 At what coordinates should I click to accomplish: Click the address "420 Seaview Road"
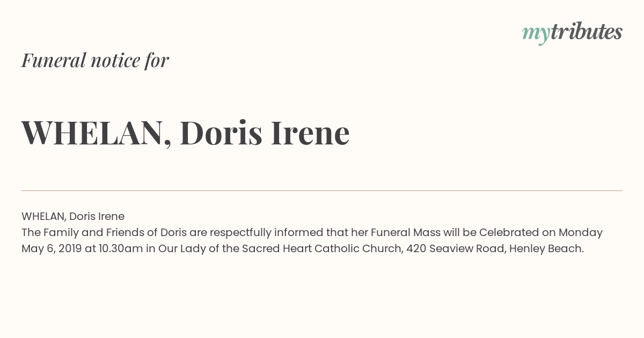(455, 248)
